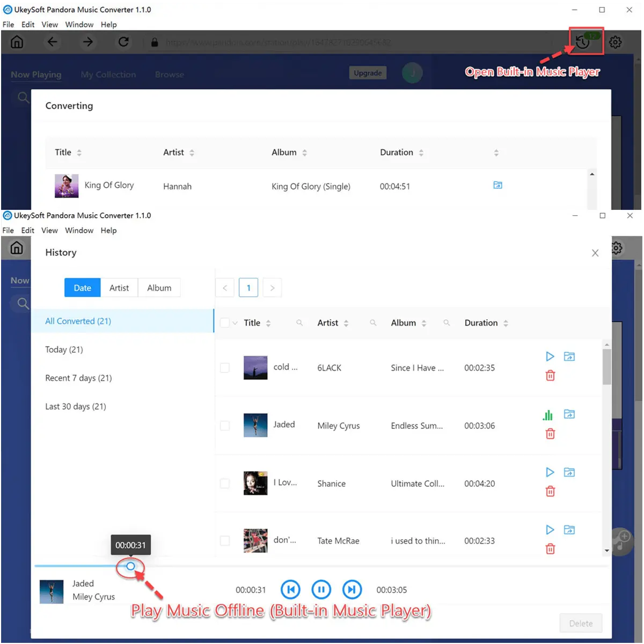Navigate back in top window browser

(x=52, y=42)
